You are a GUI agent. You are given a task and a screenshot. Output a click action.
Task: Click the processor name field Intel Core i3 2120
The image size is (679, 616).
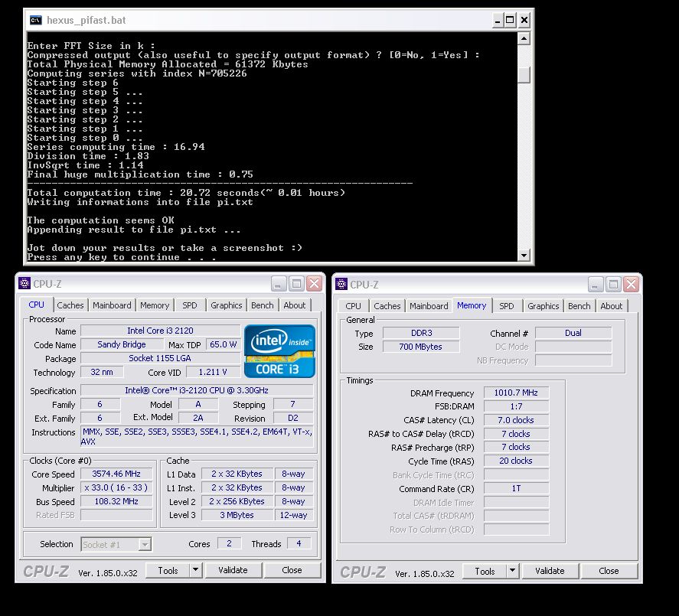(x=160, y=331)
